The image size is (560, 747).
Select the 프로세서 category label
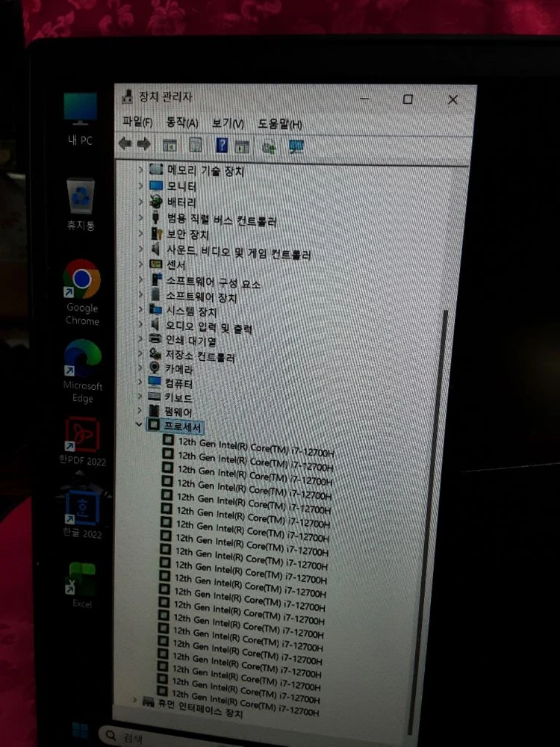(182, 427)
